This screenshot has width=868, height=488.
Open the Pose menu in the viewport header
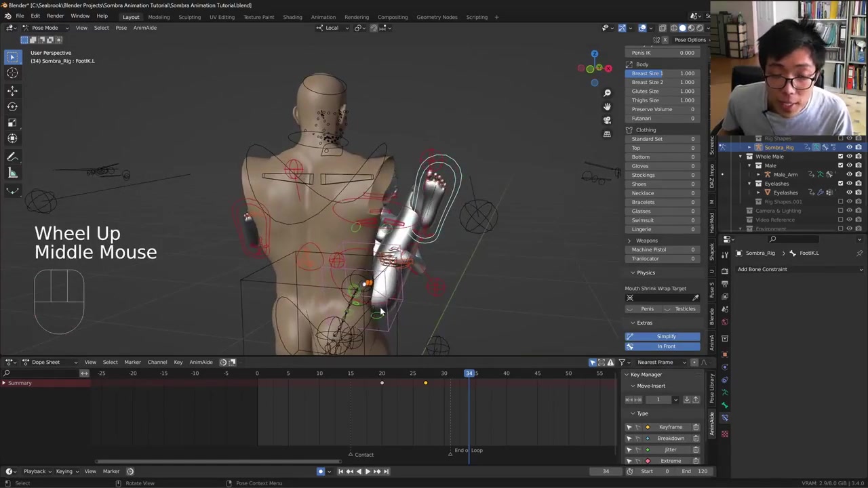pyautogui.click(x=121, y=28)
